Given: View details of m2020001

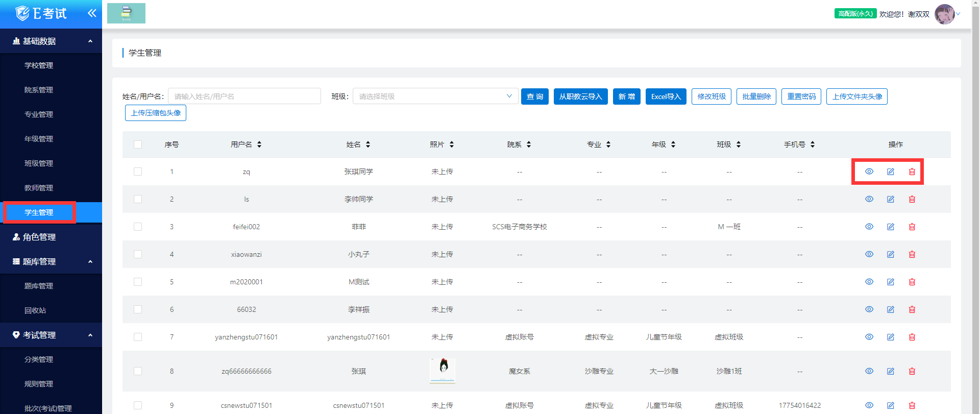Looking at the screenshot, I should pos(869,282).
